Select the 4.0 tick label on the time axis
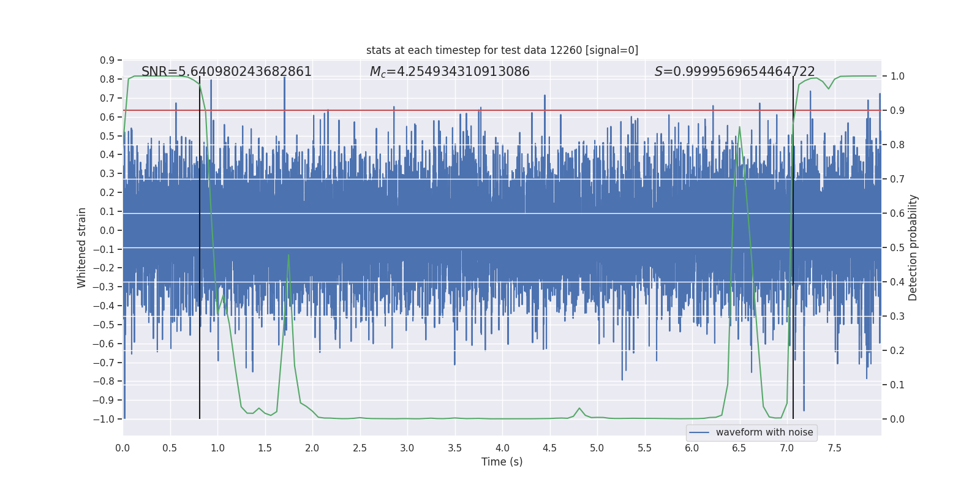This screenshot has height=490, width=980. coord(502,448)
